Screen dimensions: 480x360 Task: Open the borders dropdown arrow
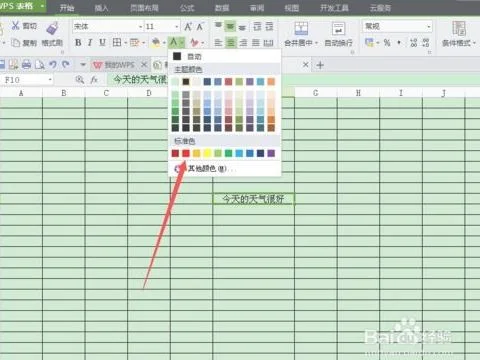[126, 43]
